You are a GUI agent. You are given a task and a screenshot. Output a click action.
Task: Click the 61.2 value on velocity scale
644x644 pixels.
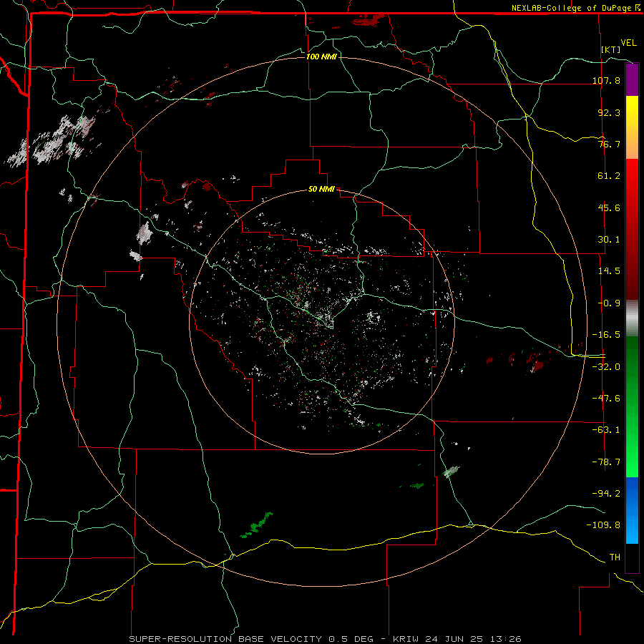click(609, 176)
